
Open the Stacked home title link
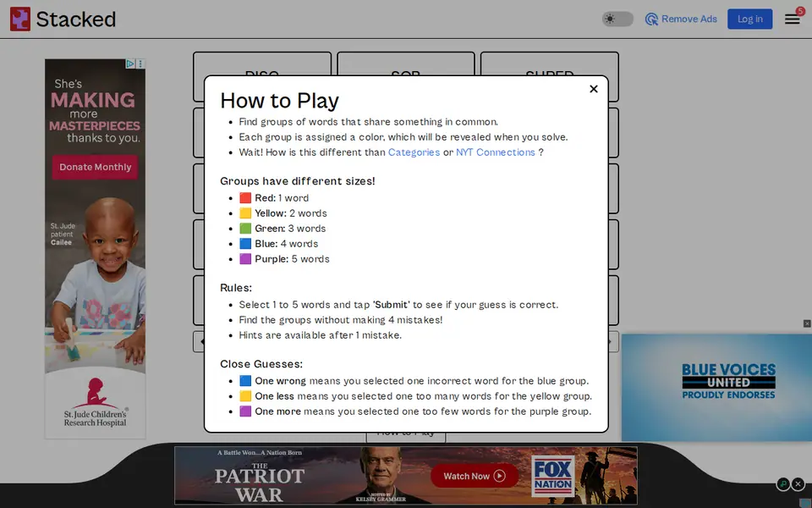[75, 19]
